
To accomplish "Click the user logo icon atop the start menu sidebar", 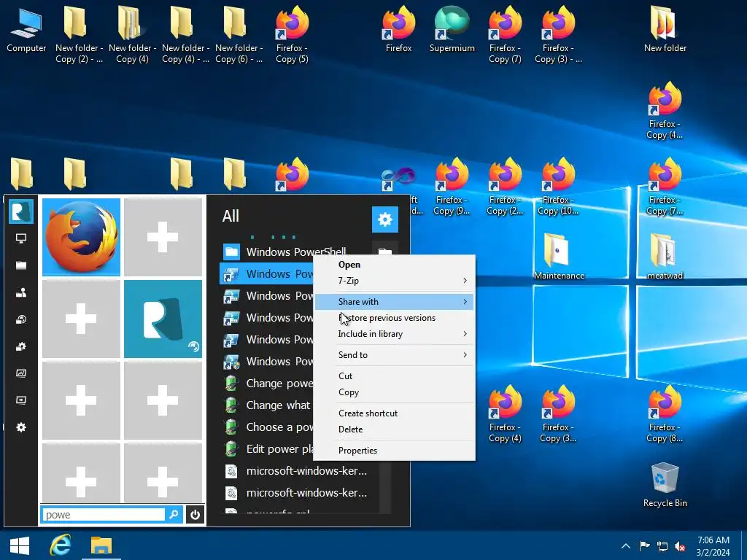I will (21, 211).
